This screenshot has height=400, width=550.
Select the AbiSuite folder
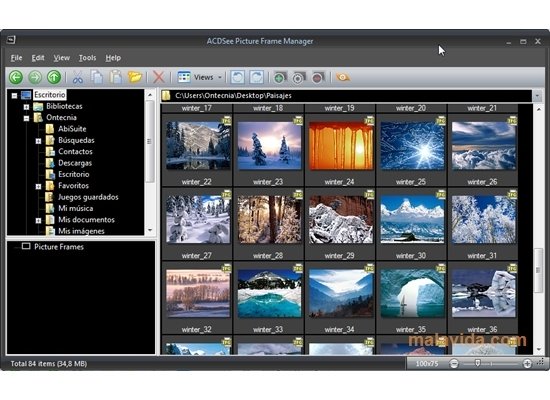(72, 129)
